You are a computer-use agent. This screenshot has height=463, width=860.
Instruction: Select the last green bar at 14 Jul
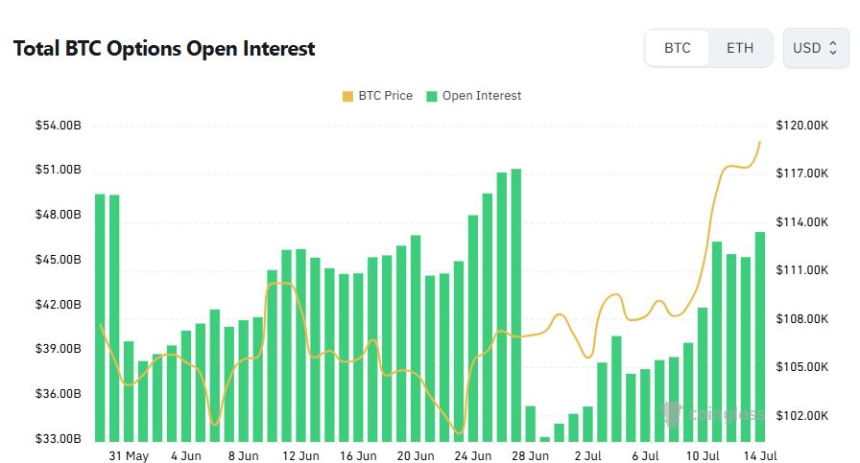point(760,335)
